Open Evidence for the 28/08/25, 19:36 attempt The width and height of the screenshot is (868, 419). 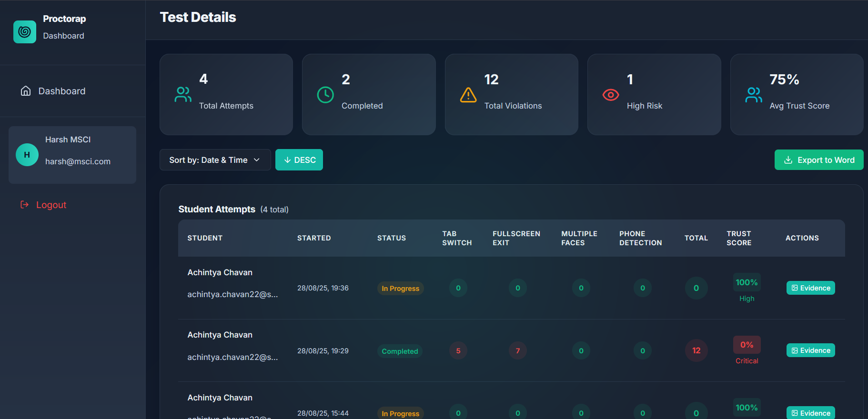[810, 288]
